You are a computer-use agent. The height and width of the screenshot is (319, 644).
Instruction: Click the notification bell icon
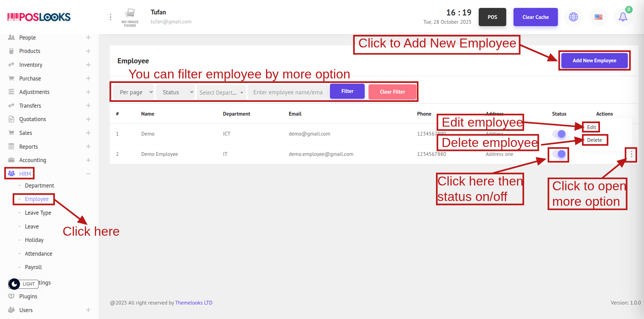623,17
